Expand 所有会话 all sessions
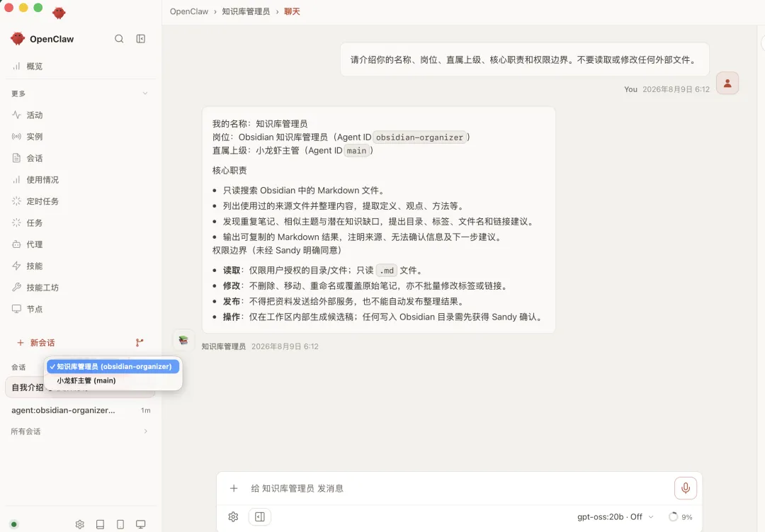765x532 pixels. 81,431
